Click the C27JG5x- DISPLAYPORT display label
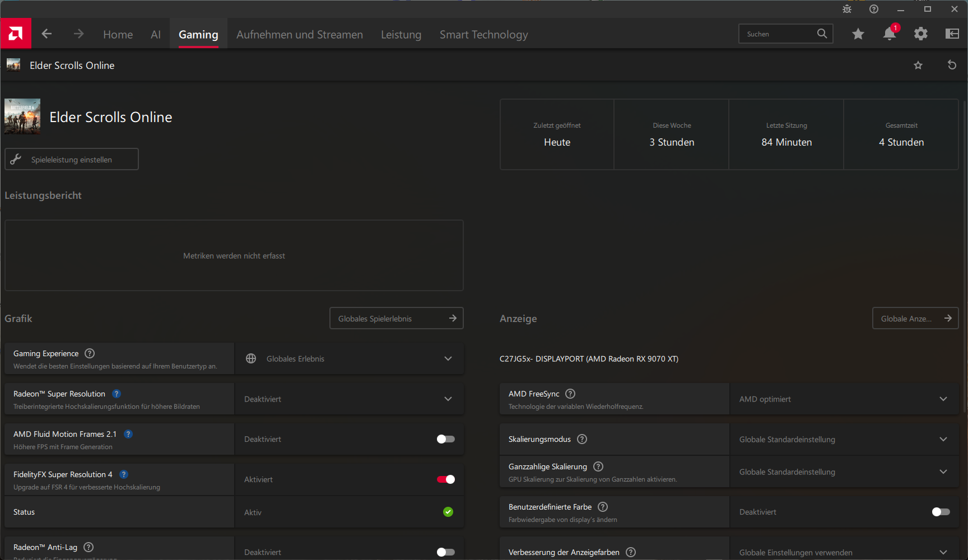 pyautogui.click(x=589, y=359)
